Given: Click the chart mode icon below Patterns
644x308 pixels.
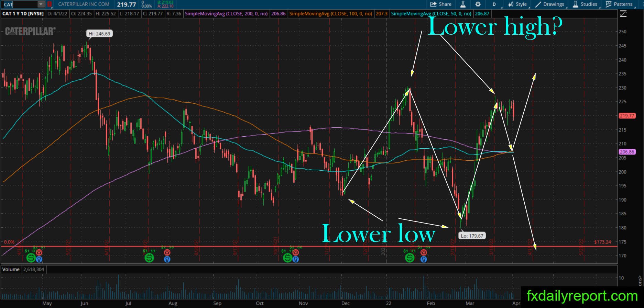Looking at the screenshot, I should 623,14.
